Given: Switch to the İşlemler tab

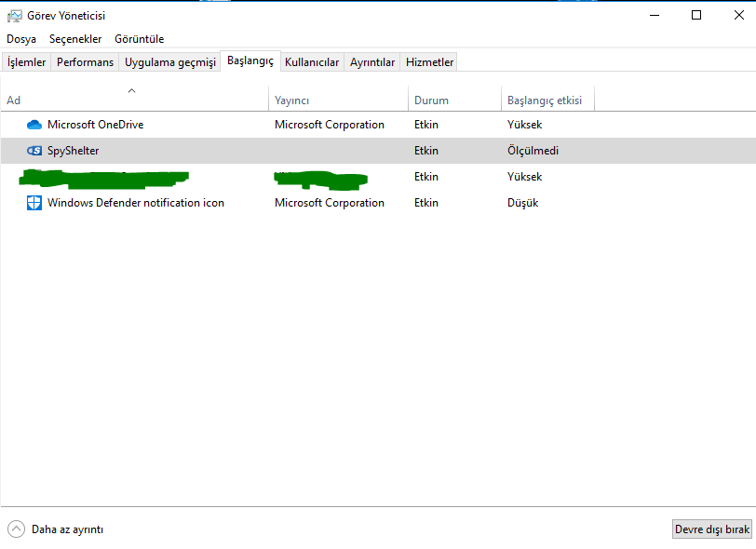Looking at the screenshot, I should pyautogui.click(x=26, y=62).
